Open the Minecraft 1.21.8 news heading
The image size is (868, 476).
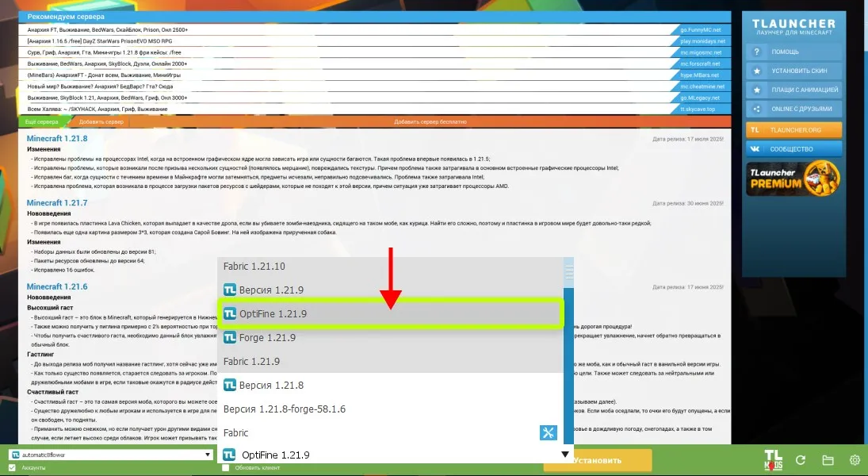pos(57,139)
